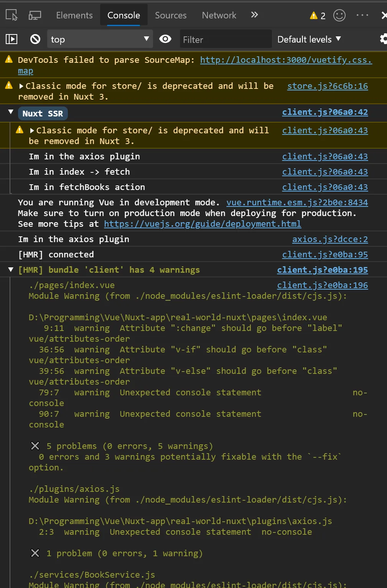Viewport: 387px width, 588px height.
Task: Select the '2:3 warning Unexpected console statement' line
Action: point(175,532)
